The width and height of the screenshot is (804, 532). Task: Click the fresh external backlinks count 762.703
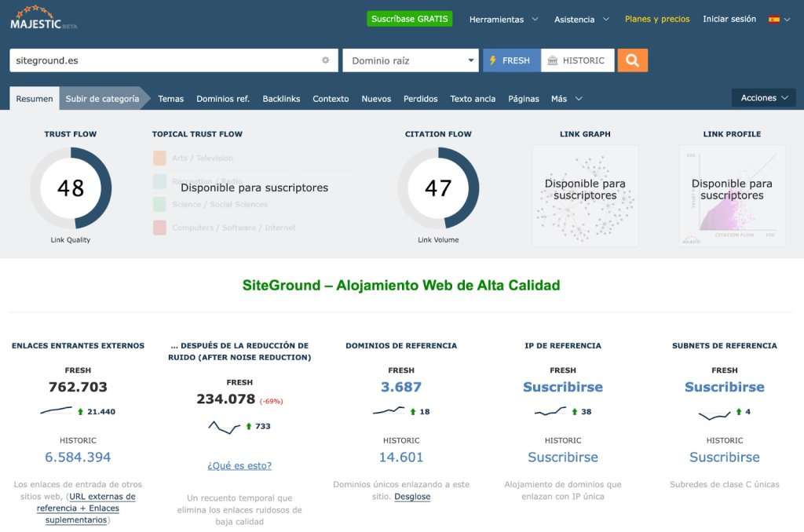tap(78, 387)
